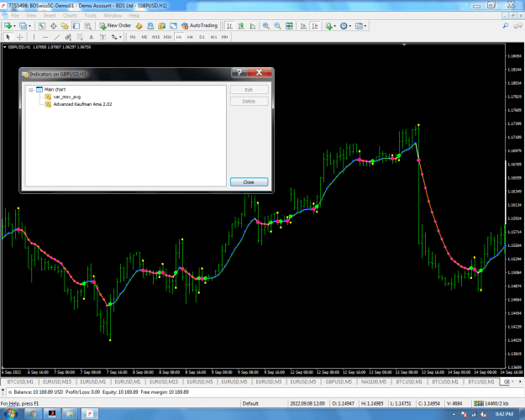525x420 pixels.
Task: Open the chat bubbles icon
Action: tap(518, 26)
